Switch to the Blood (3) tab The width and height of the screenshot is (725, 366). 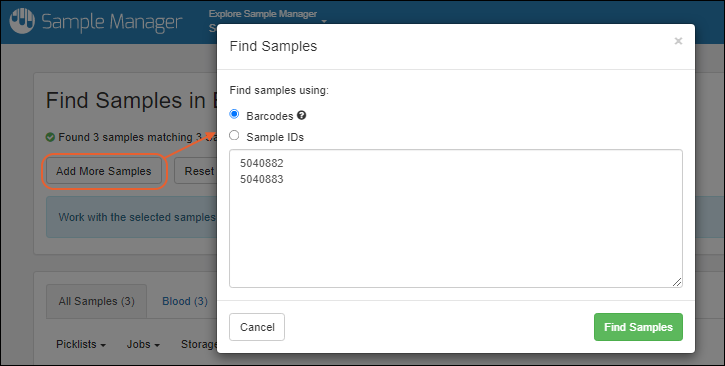point(184,301)
